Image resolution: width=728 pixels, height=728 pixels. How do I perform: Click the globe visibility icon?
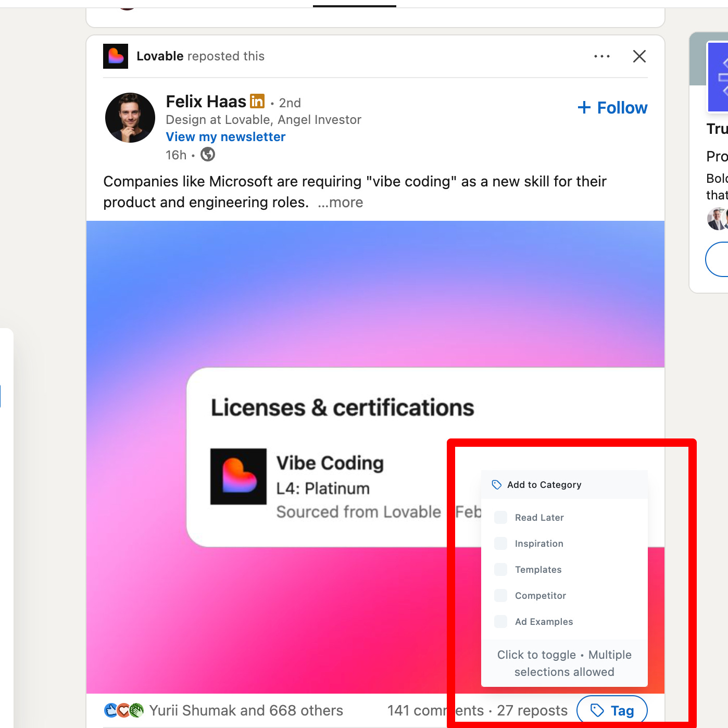tap(208, 155)
